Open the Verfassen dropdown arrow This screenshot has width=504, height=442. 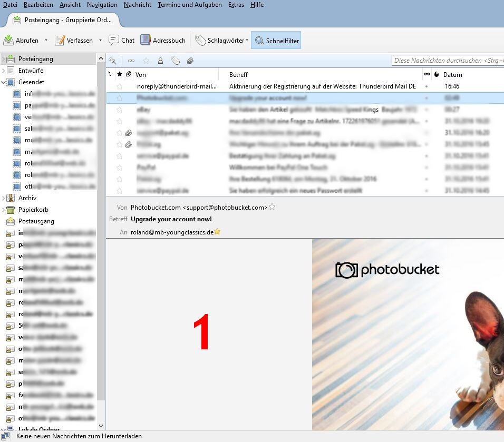(x=100, y=41)
